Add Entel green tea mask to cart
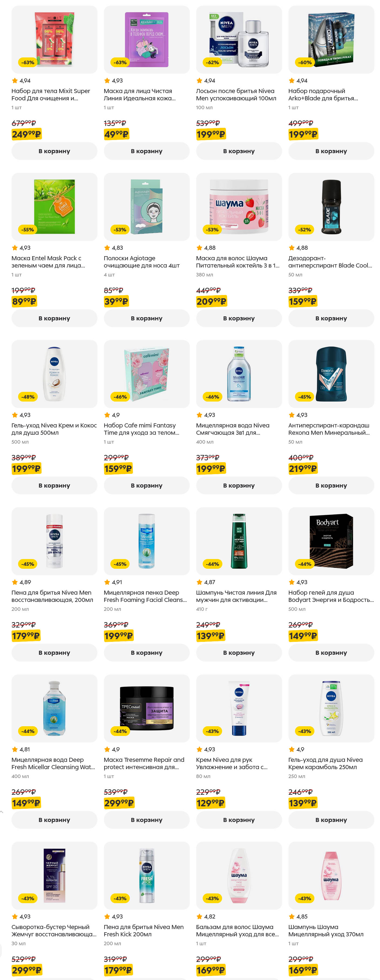This screenshot has height=980, width=380. pyautogui.click(x=54, y=318)
